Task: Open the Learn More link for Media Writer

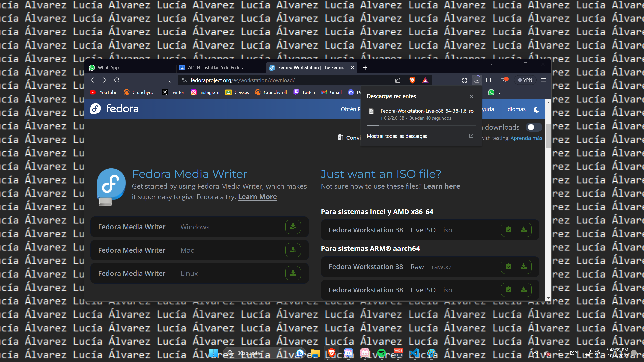Action: point(257,197)
